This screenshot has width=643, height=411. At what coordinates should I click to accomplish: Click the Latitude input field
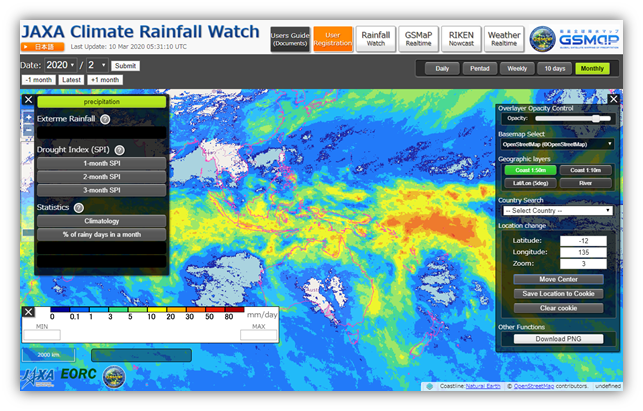583,241
